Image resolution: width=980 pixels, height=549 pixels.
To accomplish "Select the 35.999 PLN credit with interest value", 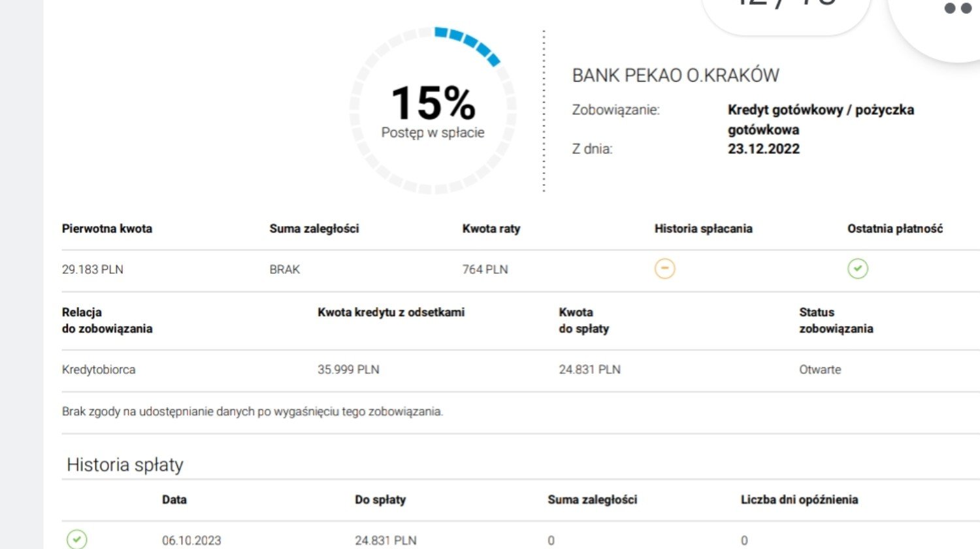I will (348, 369).
